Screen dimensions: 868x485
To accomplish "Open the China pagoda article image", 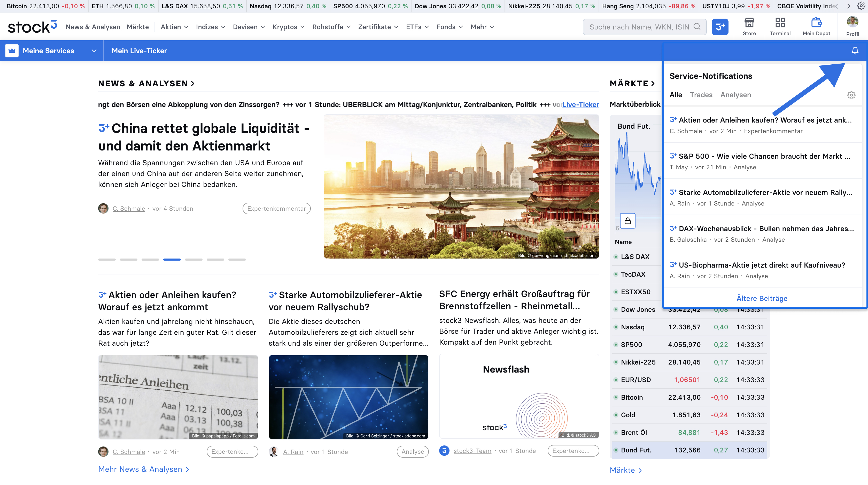I will [x=461, y=186].
